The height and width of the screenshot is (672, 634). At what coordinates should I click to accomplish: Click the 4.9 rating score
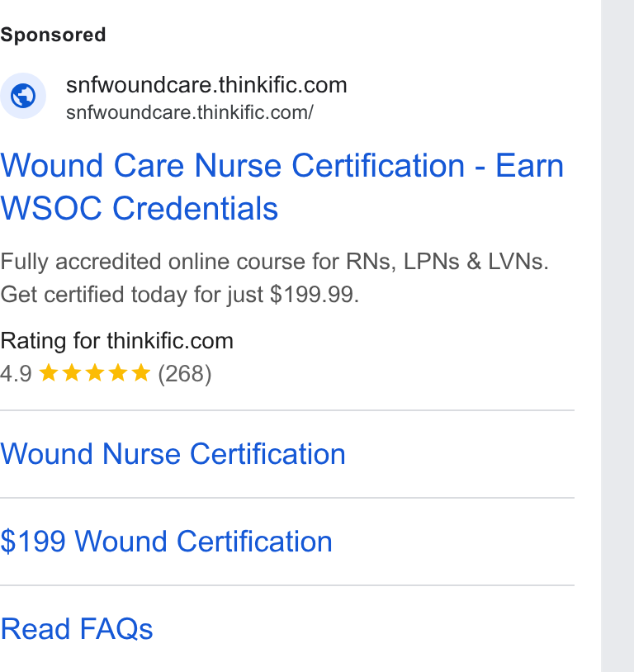(16, 374)
